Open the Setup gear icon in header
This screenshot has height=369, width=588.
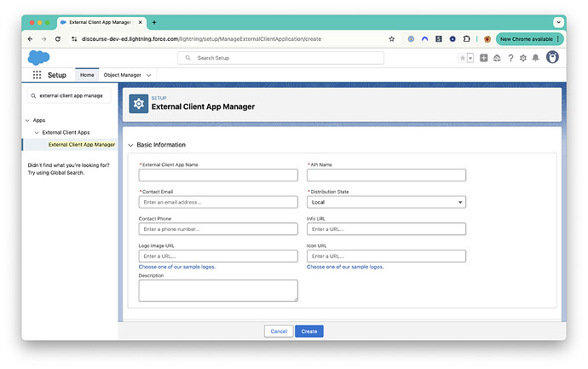point(523,58)
